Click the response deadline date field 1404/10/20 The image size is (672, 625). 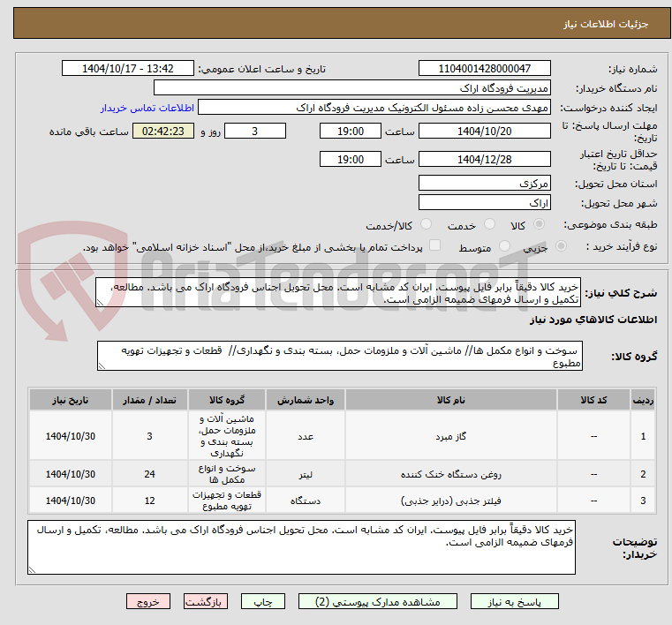(484, 131)
